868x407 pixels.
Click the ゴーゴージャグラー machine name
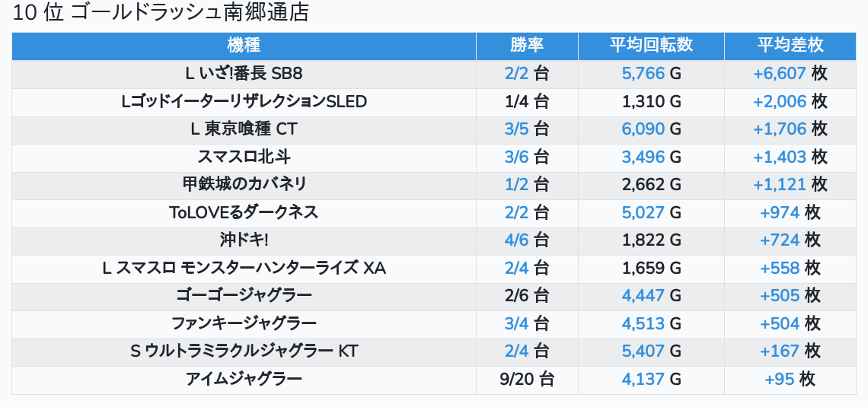244,296
